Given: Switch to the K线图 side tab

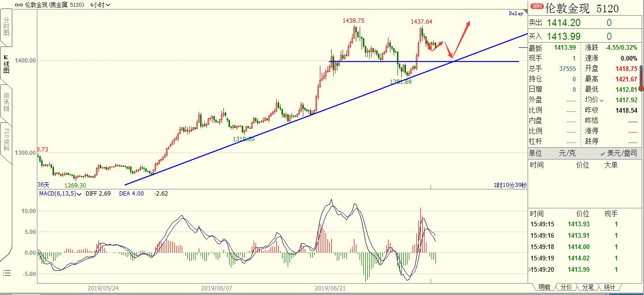Looking at the screenshot, I should point(6,64).
